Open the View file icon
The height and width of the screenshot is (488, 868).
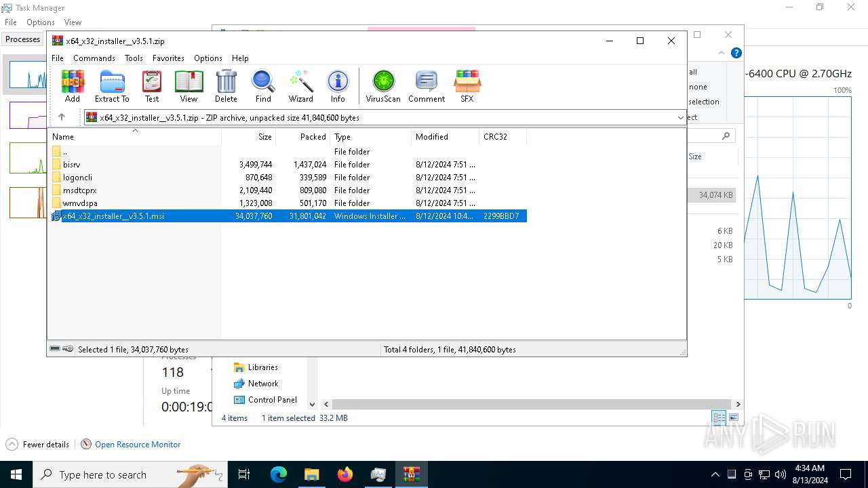(189, 86)
